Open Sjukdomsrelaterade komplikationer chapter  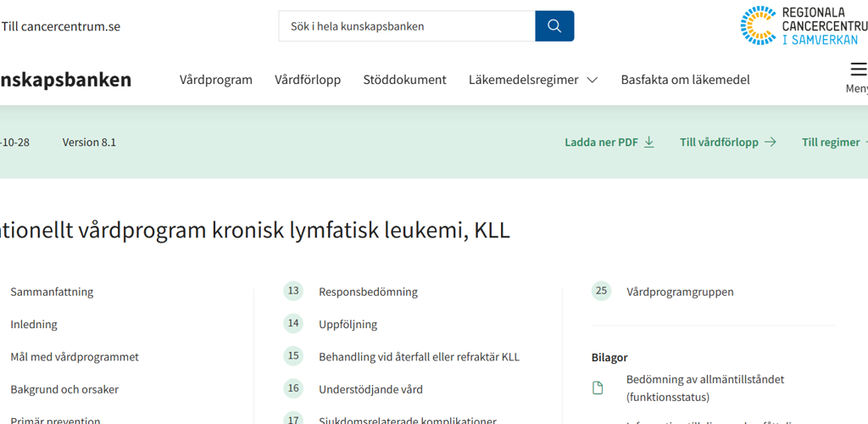(x=408, y=420)
